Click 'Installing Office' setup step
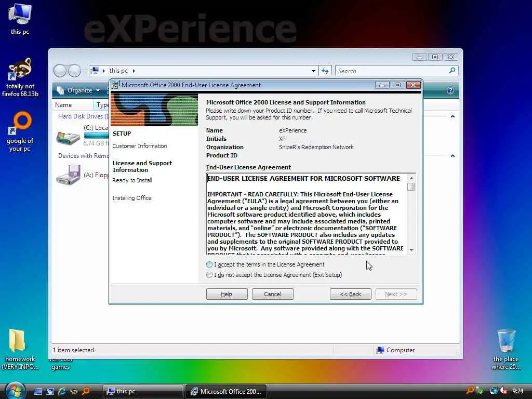532x399 pixels. (x=131, y=198)
